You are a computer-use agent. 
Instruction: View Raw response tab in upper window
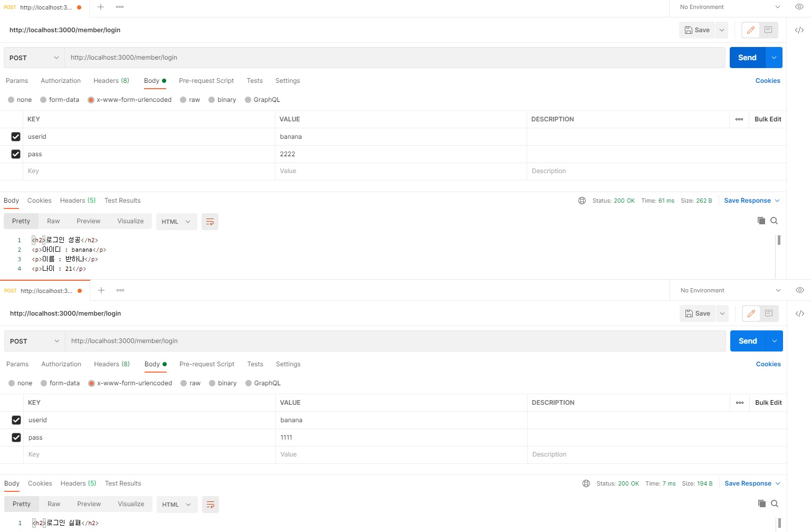53,221
